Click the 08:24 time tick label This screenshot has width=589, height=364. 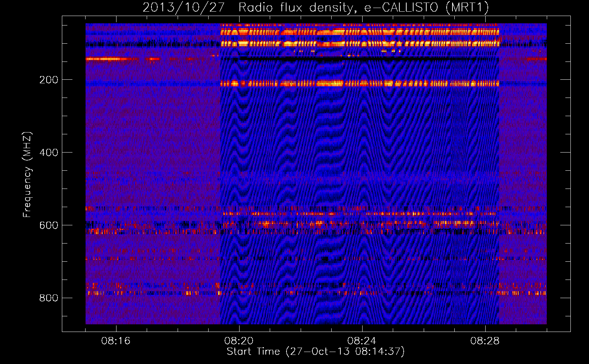[362, 341]
